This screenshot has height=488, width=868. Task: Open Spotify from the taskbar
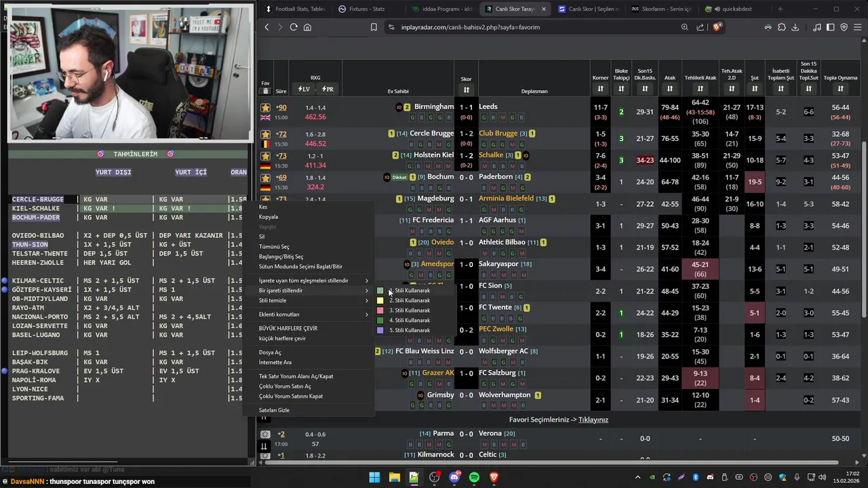[474, 477]
